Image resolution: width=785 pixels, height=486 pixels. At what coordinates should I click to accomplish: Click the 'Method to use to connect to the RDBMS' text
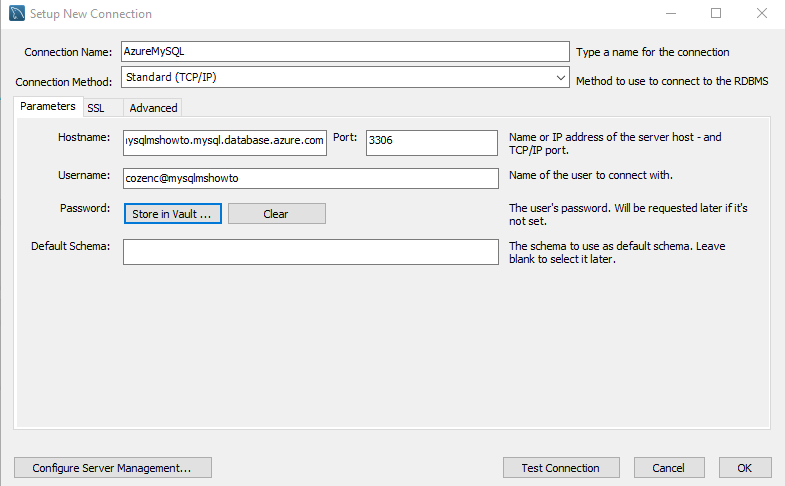pyautogui.click(x=672, y=81)
